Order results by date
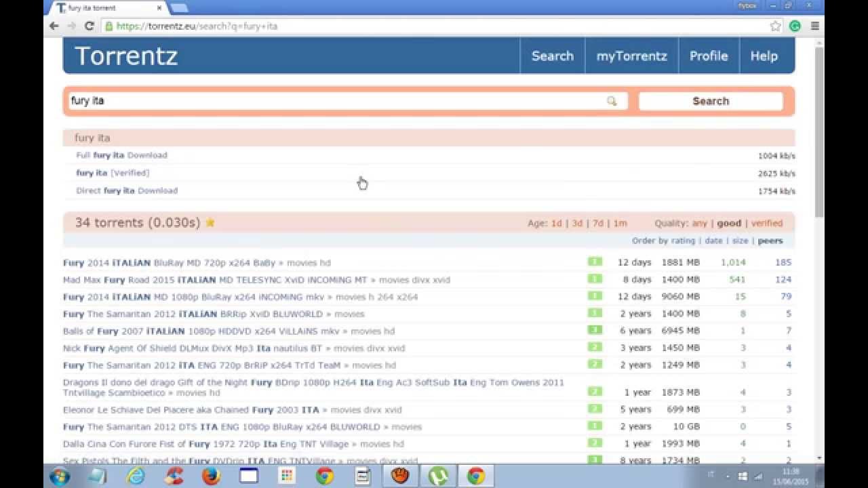Viewport: 868px width, 488px height. [713, 241]
